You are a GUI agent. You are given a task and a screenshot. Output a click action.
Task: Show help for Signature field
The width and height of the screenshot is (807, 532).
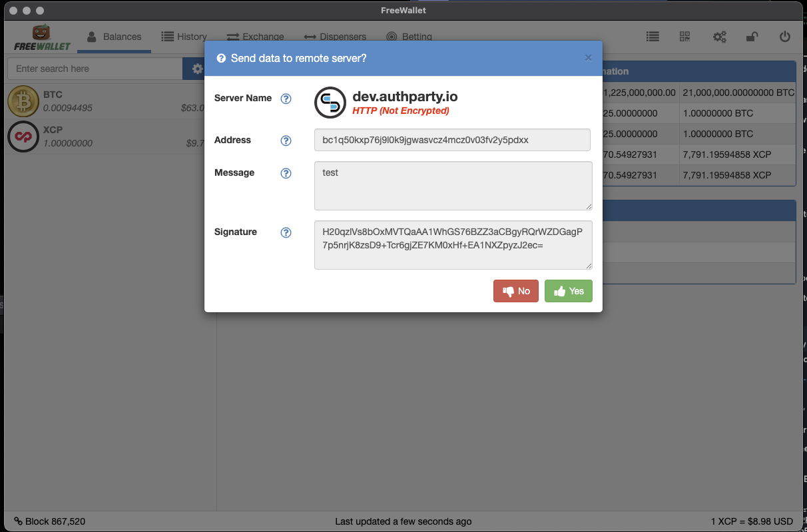286,232
